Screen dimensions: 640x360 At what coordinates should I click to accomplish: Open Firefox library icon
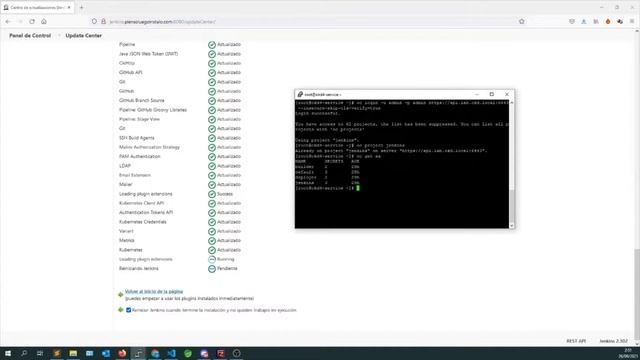tap(596, 22)
